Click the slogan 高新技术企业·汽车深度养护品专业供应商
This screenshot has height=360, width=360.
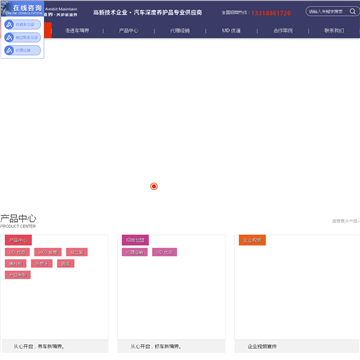[148, 13]
